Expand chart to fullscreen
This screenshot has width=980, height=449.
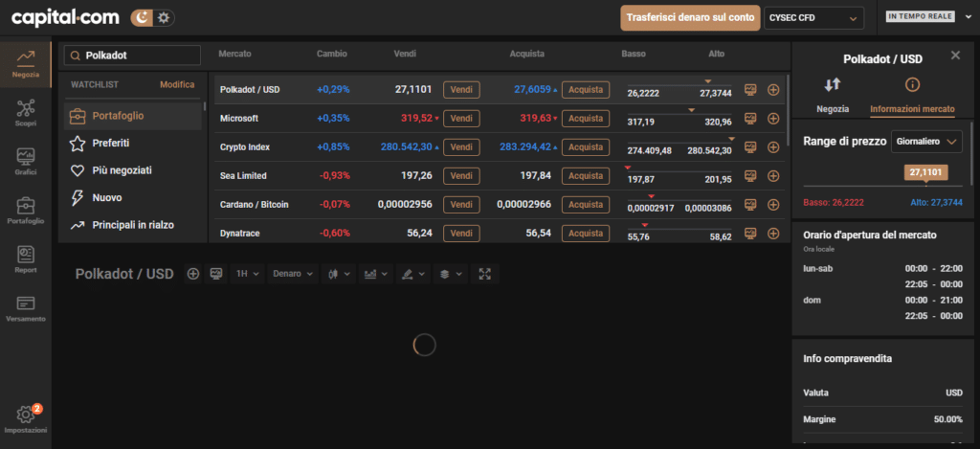[x=485, y=274]
